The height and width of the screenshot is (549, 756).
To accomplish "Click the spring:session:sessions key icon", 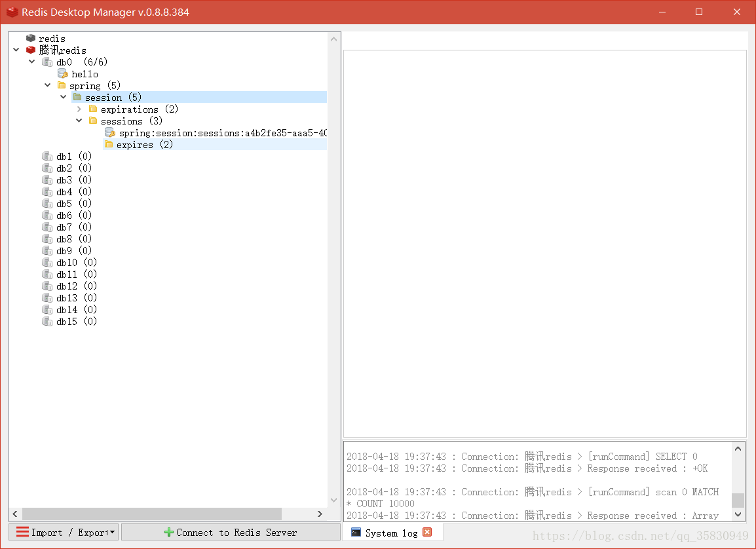I will click(x=110, y=132).
